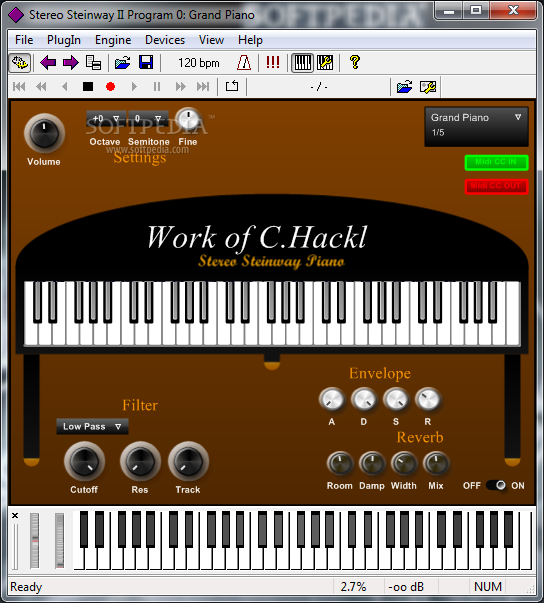
Task: Close keyboard bar with small X
Action: tap(15, 515)
